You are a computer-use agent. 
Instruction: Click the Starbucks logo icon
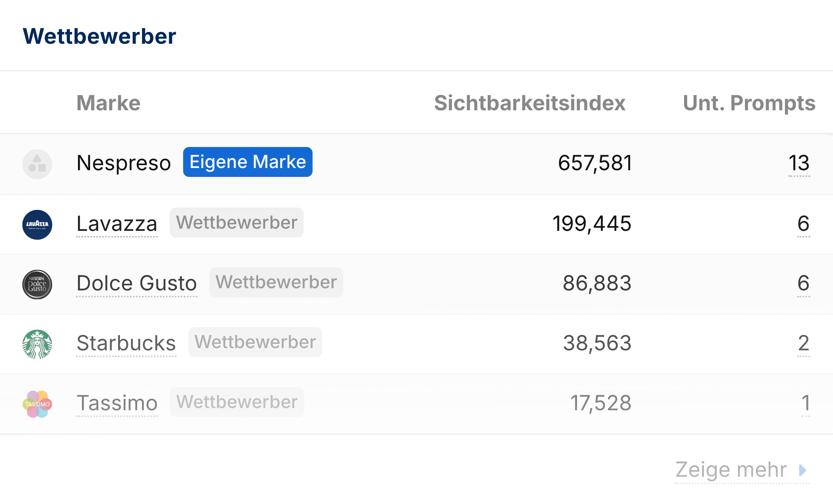click(x=37, y=344)
